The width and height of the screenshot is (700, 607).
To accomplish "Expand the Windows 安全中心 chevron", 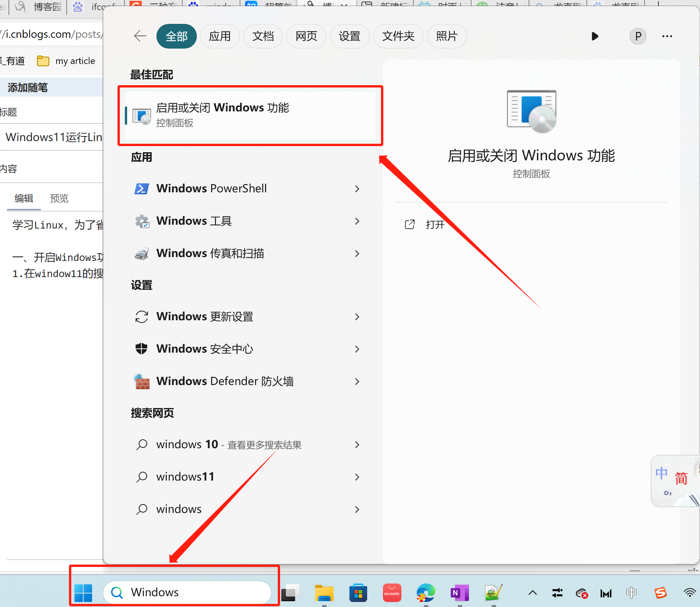I will pos(357,349).
